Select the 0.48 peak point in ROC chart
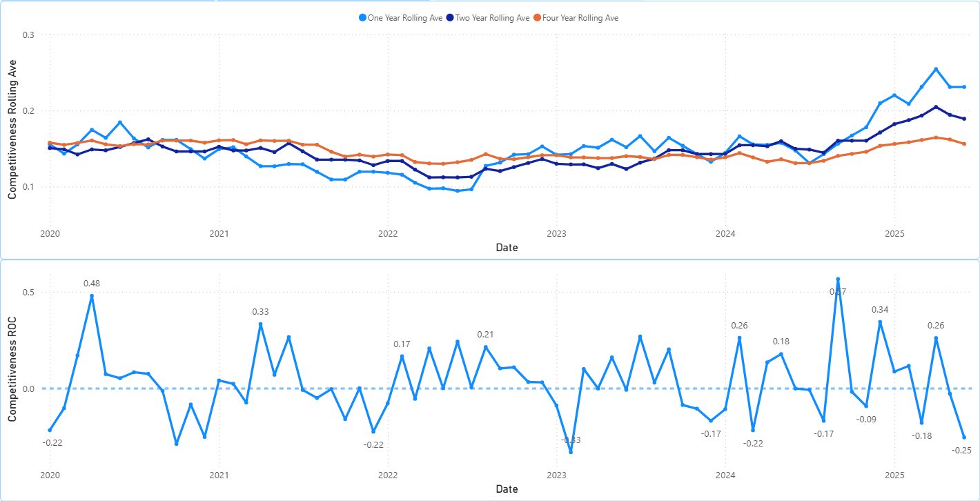Image resolution: width=980 pixels, height=501 pixels. point(92,296)
